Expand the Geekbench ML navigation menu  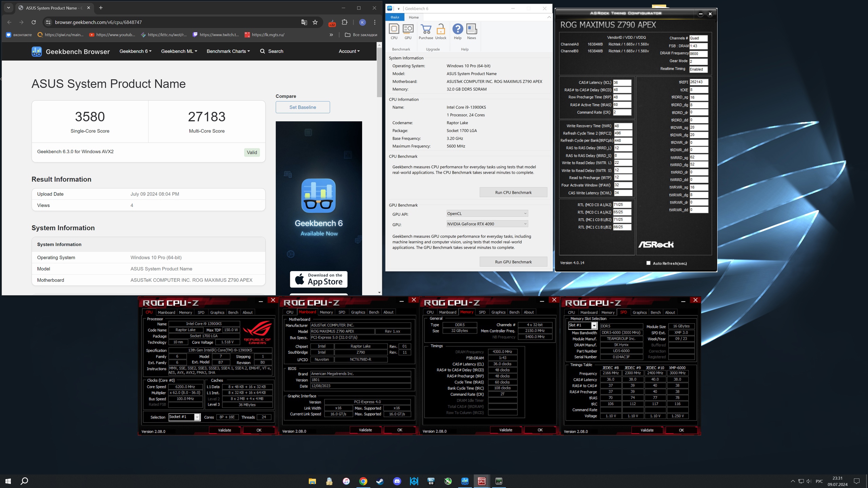coord(179,51)
